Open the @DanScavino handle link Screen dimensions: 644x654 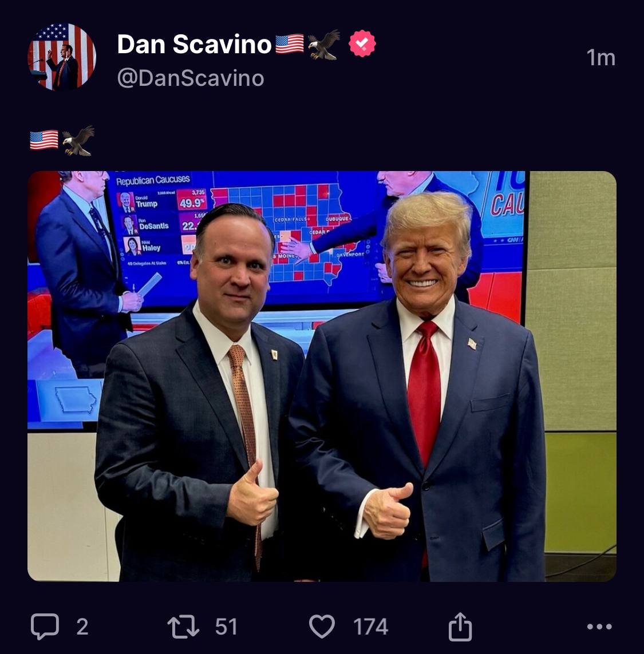(191, 78)
